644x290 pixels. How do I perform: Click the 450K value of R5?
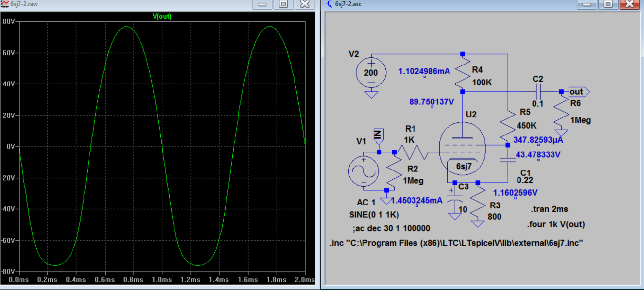[x=527, y=126]
